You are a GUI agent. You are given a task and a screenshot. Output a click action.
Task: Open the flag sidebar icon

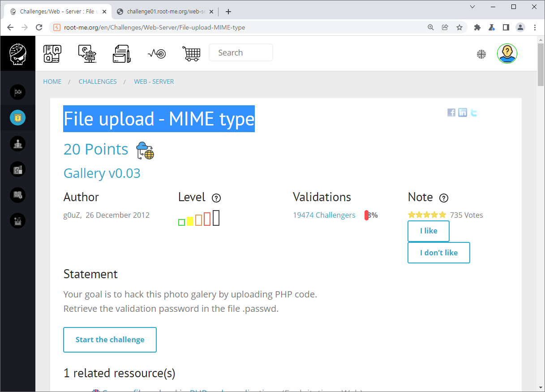pos(18,92)
